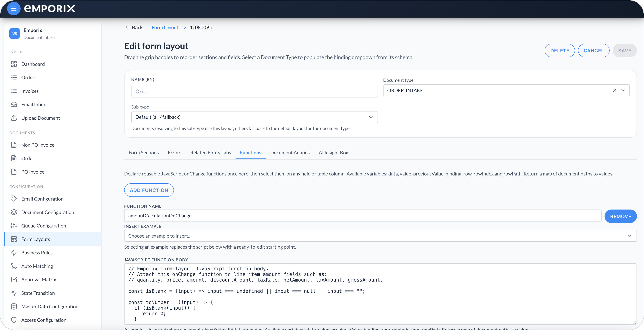Click the Queue Configuration sliders icon
Screen dimensions: 644x330
tap(14, 226)
